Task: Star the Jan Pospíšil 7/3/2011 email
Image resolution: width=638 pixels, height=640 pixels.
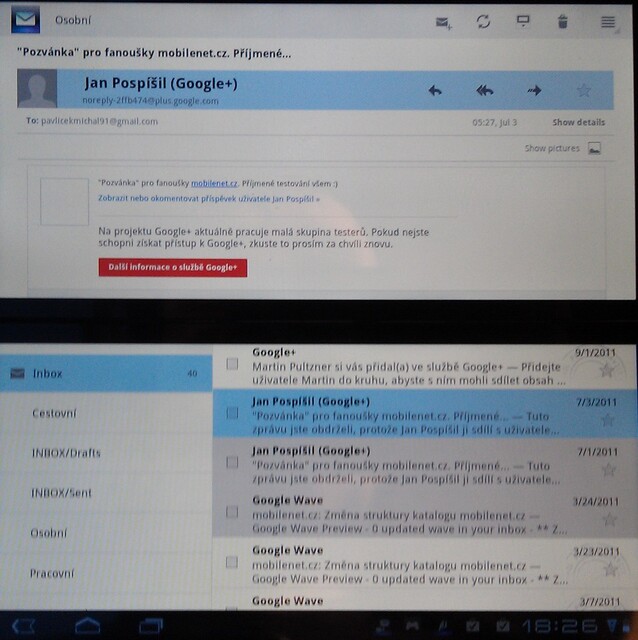Action: tap(608, 420)
